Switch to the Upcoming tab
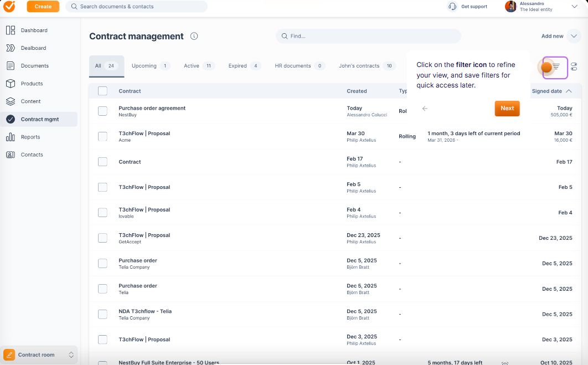Viewport: 588px width, 365px height. pyautogui.click(x=151, y=66)
